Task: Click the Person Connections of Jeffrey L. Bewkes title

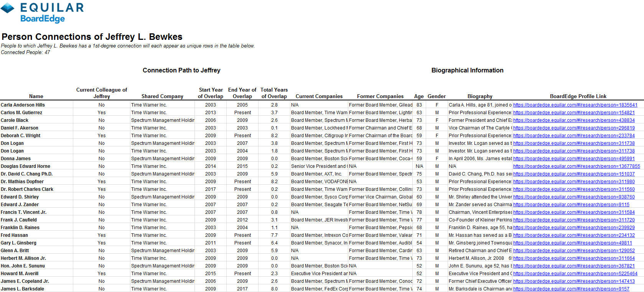Action: pyautogui.click(x=92, y=37)
